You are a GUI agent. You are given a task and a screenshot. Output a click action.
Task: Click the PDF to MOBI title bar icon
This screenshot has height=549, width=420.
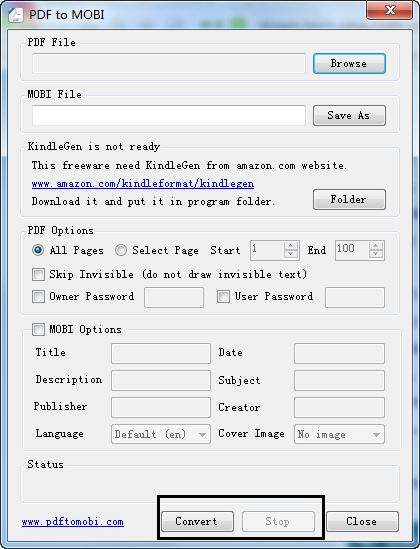pos(16,15)
